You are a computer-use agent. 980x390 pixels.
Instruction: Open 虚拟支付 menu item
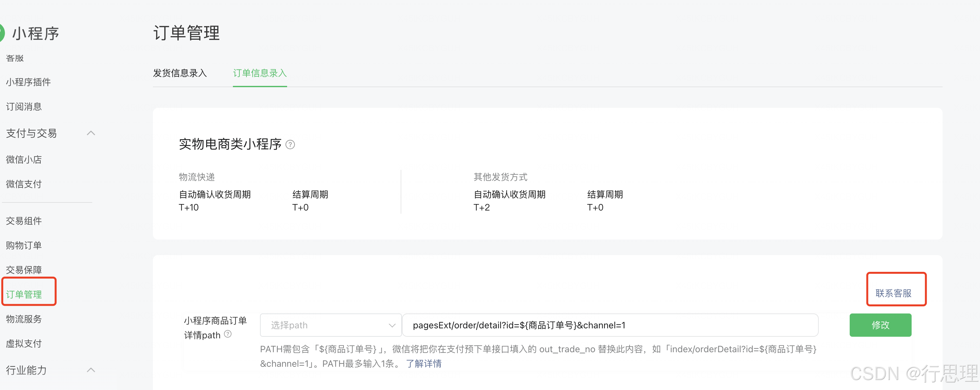tap(24, 344)
